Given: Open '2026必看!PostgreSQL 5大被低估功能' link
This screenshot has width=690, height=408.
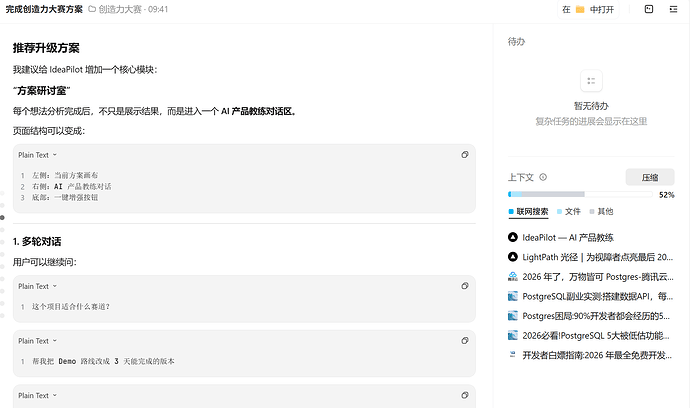Looking at the screenshot, I should [596, 335].
